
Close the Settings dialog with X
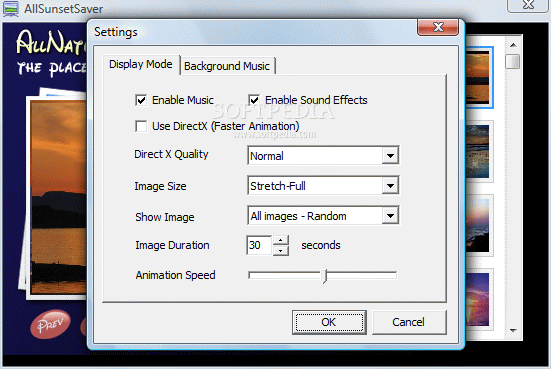click(x=438, y=27)
